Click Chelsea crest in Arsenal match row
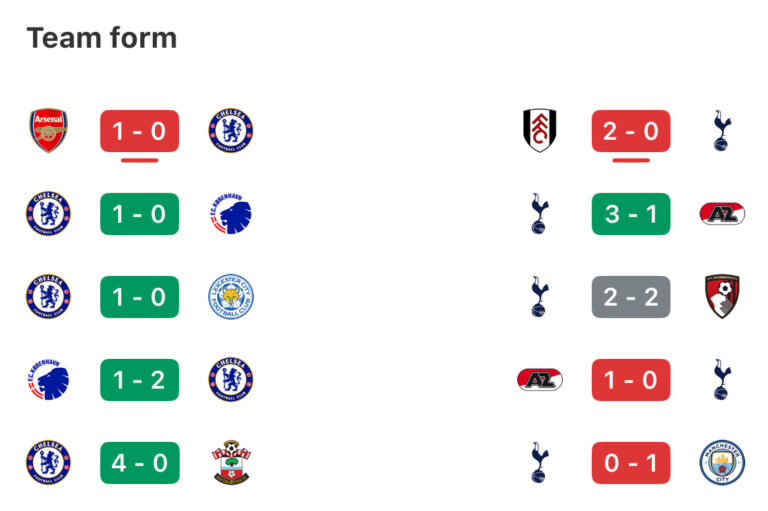Screen dimensions: 768x511 [x=230, y=131]
